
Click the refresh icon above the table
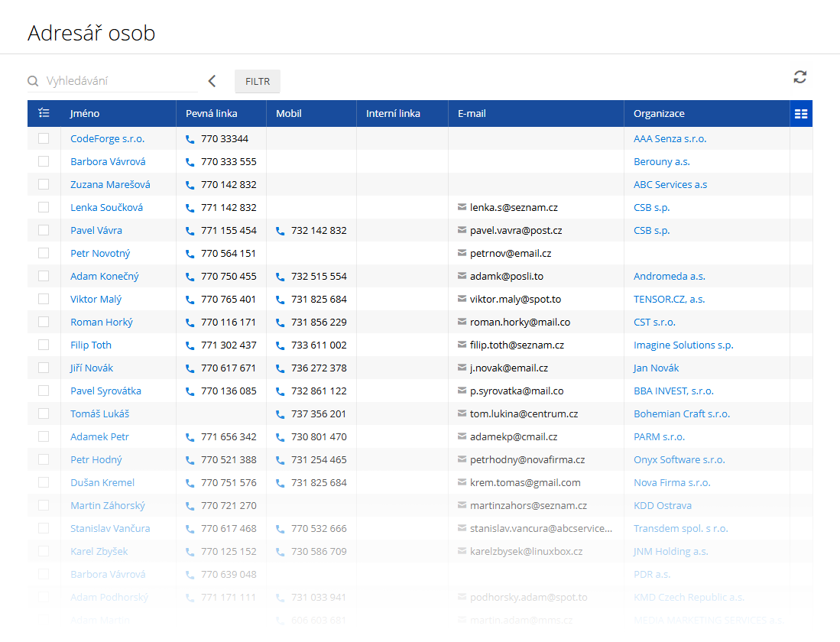(x=800, y=76)
